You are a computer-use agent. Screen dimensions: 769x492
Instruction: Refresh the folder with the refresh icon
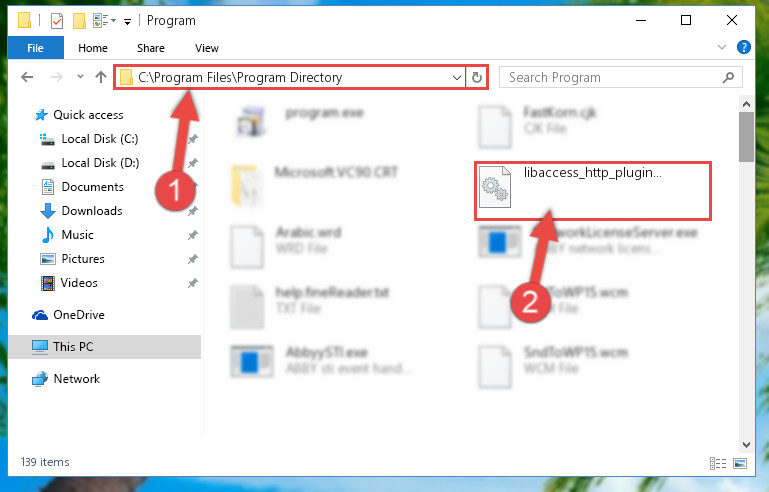coord(477,78)
